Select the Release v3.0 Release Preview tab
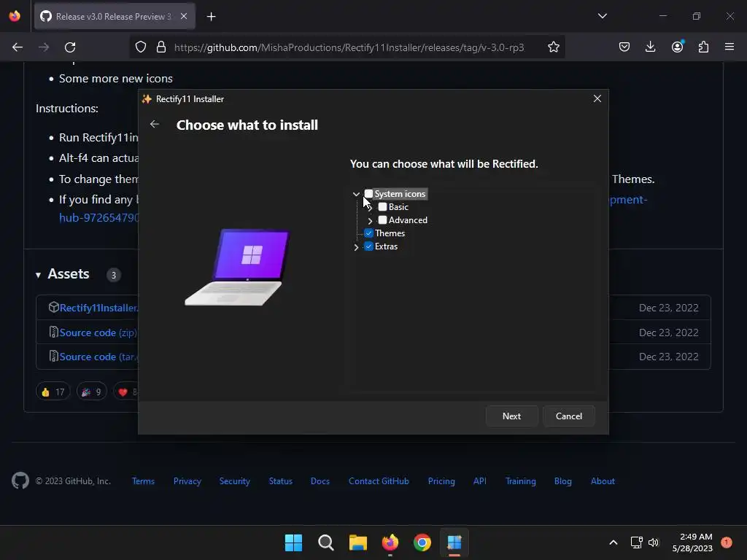The image size is (747, 560). click(115, 16)
